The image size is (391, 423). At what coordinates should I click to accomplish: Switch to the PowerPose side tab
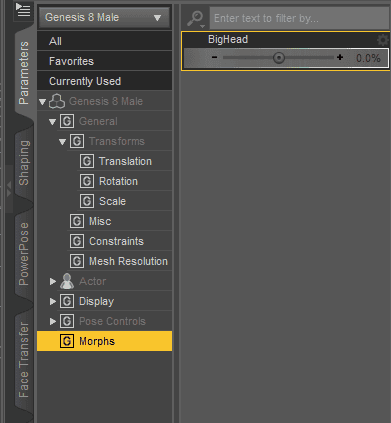pyautogui.click(x=24, y=254)
